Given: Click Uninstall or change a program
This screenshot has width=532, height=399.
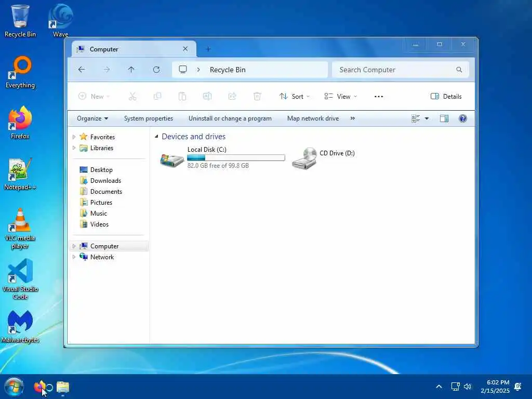Looking at the screenshot, I should 230,118.
